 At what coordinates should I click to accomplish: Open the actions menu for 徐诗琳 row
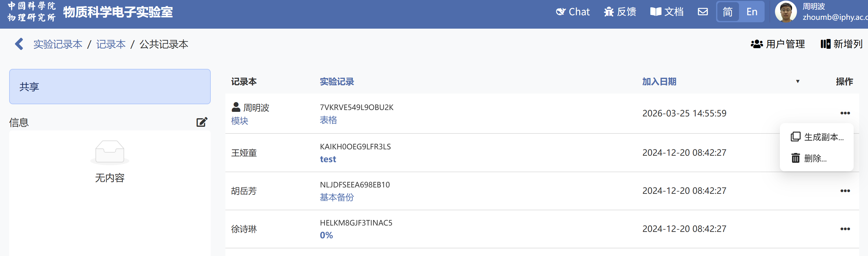coord(845,229)
